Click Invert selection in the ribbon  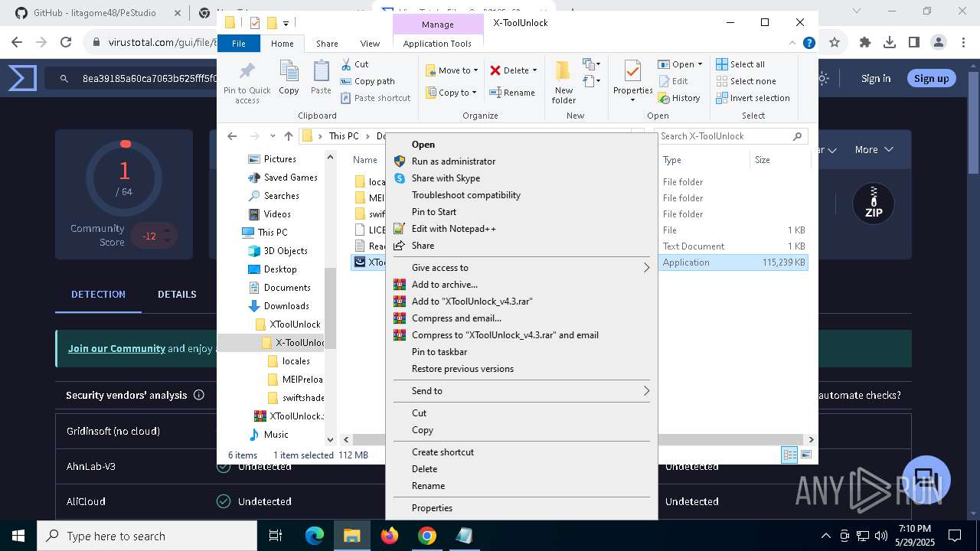753,98
